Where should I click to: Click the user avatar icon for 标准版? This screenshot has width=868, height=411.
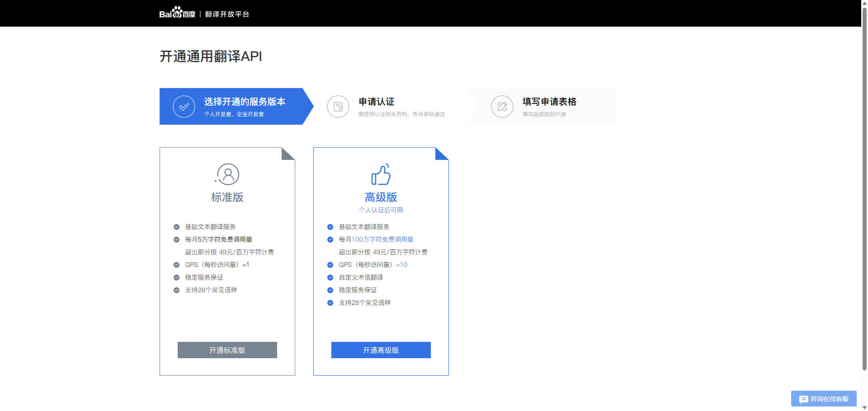pos(227,174)
